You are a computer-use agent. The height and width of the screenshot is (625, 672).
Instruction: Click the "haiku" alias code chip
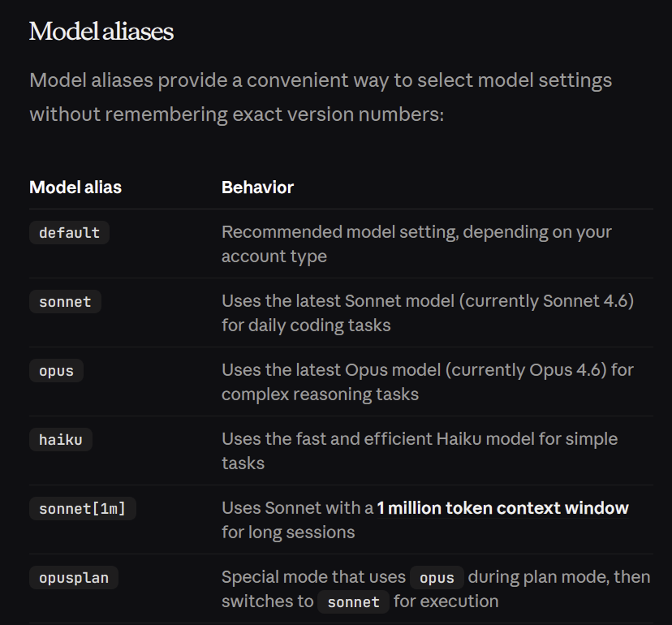click(61, 440)
